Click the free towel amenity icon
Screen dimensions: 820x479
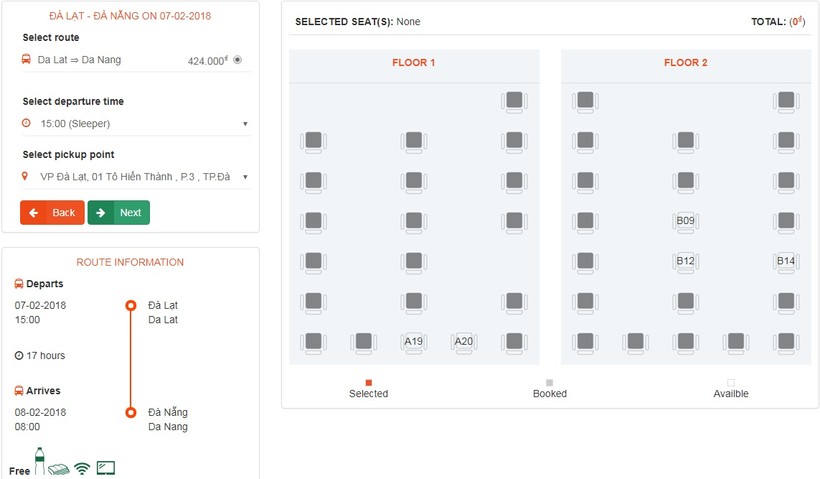59,469
